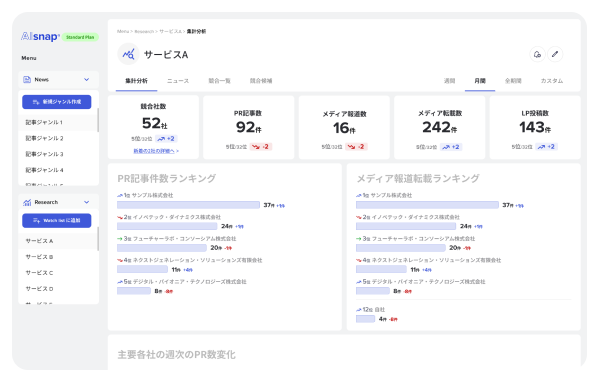
Task: Click the pencil edit icon button
Action: (555, 54)
